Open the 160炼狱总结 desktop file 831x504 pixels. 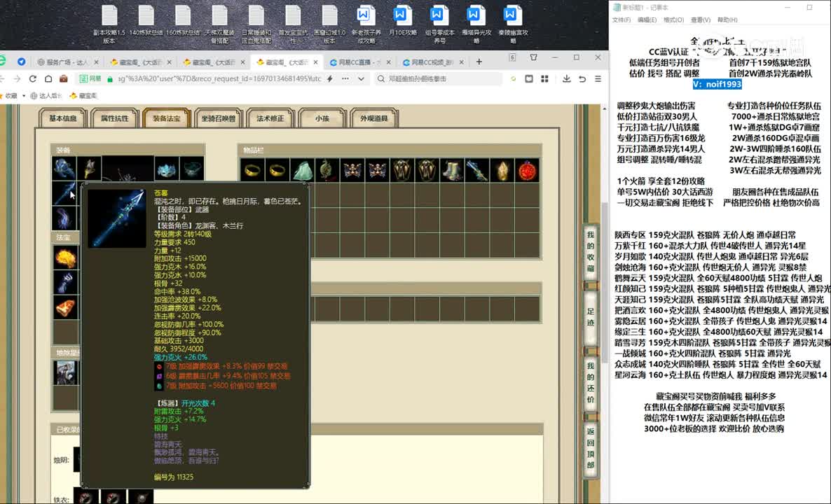pyautogui.click(x=183, y=21)
